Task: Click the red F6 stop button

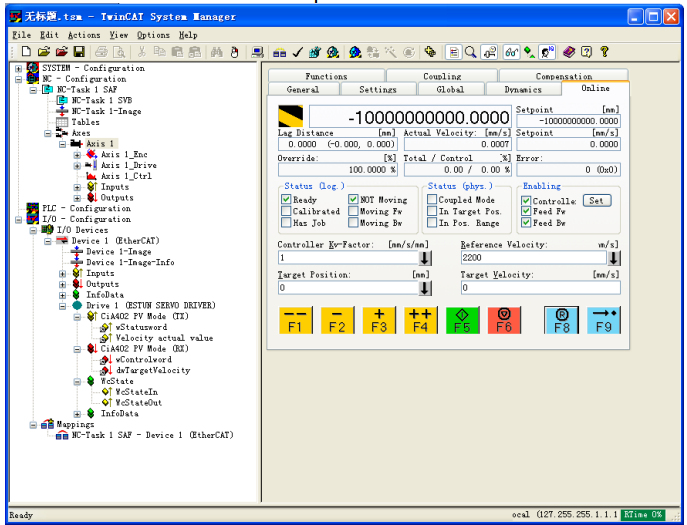Action: [504, 320]
